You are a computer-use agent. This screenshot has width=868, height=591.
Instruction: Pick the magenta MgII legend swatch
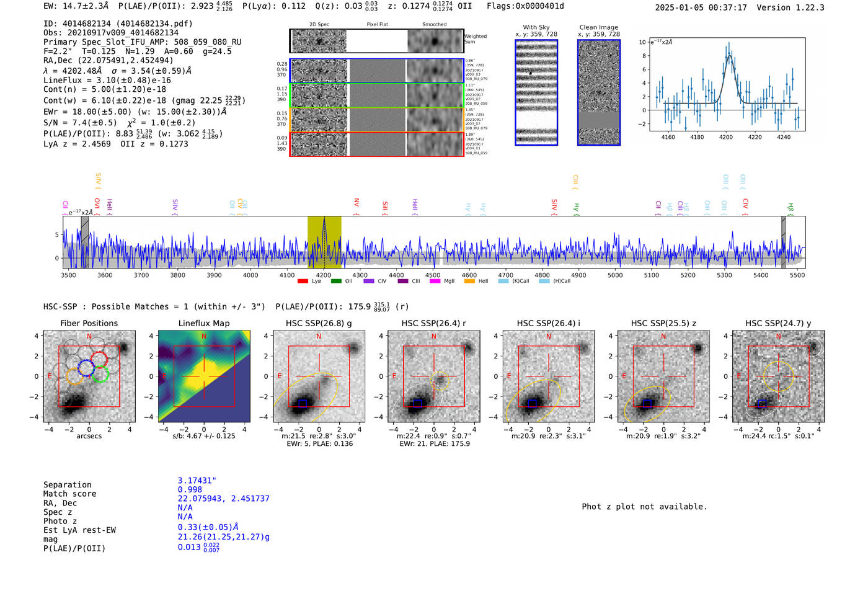(435, 282)
